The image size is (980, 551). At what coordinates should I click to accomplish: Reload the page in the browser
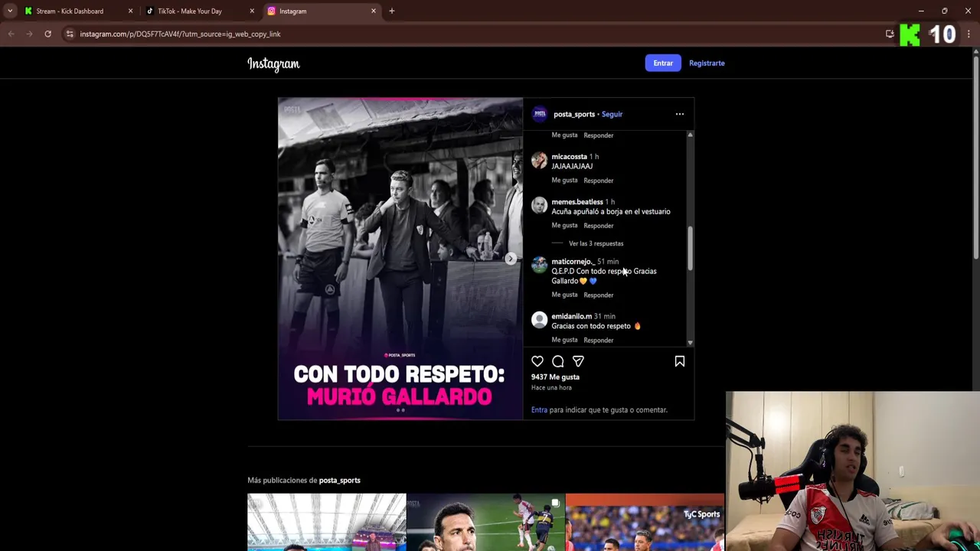click(47, 34)
